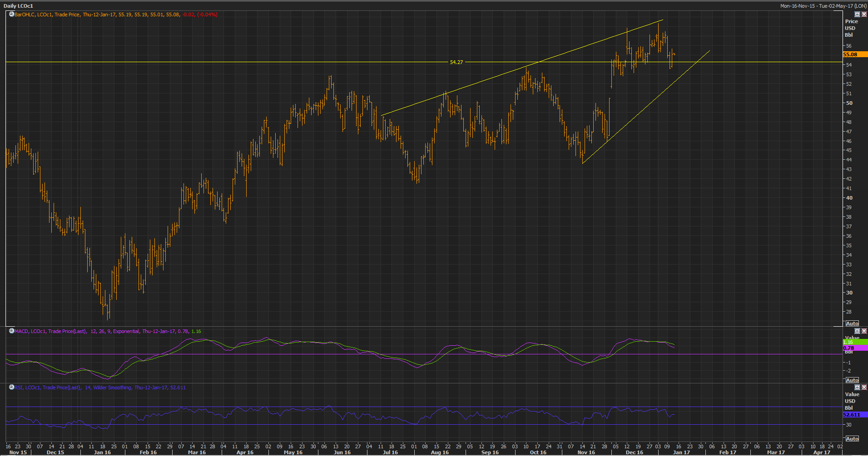Open the date range label ending Tue-02-May-17

click(x=823, y=6)
